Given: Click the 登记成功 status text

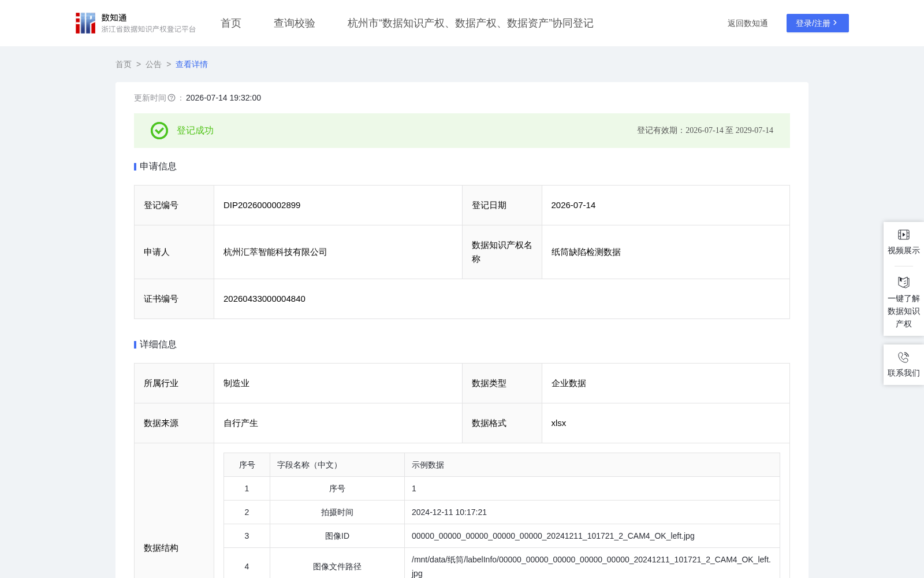Looking at the screenshot, I should (x=195, y=131).
